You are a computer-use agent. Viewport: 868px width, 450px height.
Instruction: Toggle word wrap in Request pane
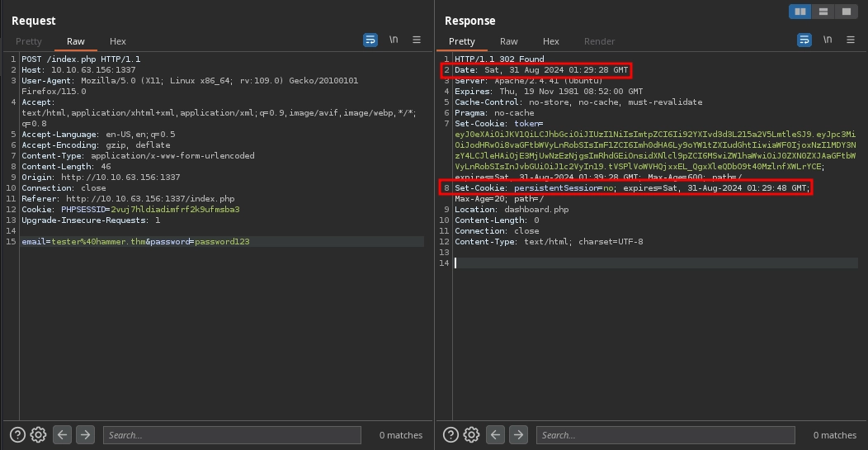click(370, 40)
